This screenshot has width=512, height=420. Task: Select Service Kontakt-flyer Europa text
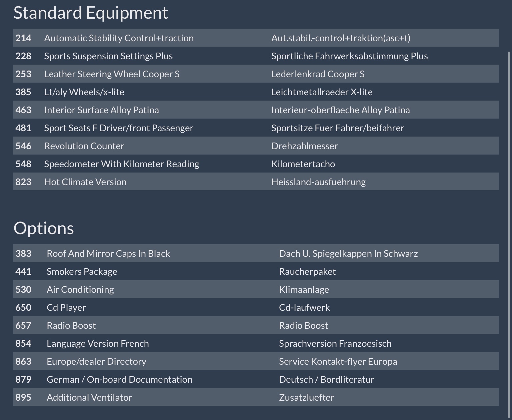click(x=338, y=361)
